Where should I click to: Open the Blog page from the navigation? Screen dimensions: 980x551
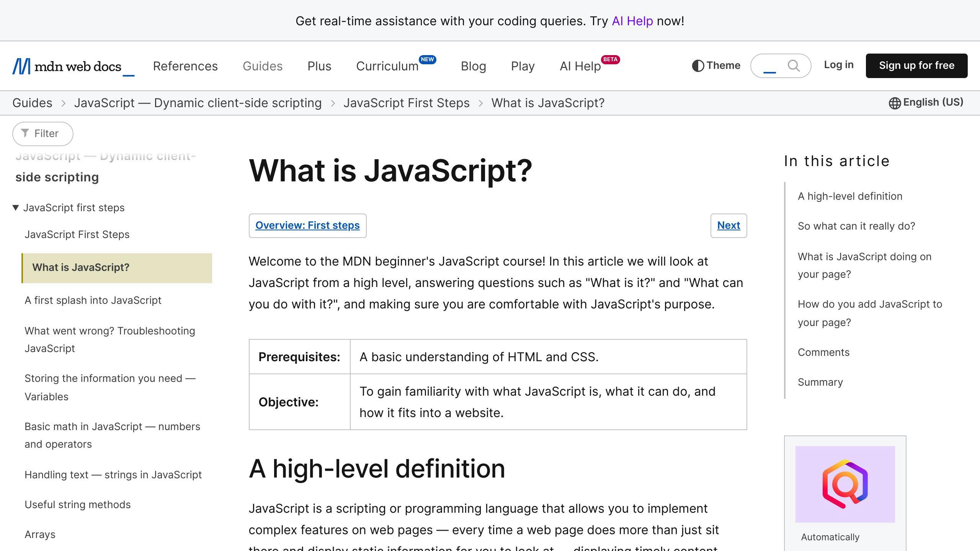point(474,66)
